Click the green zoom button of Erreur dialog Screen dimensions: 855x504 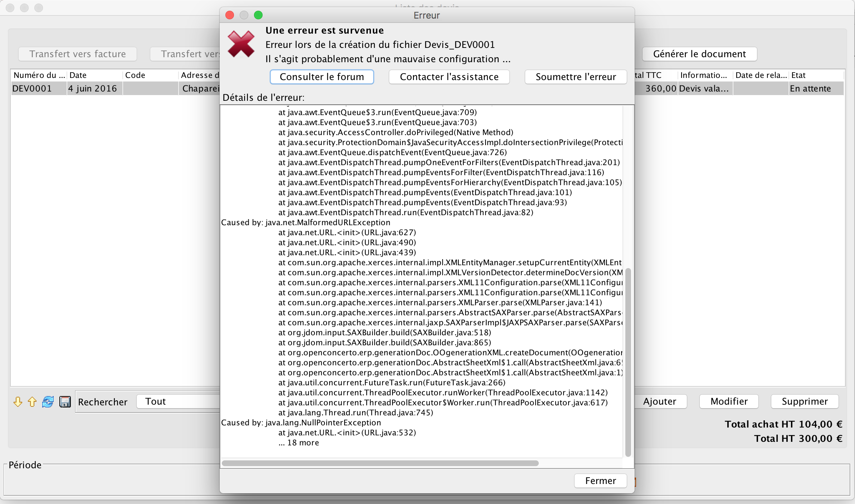pyautogui.click(x=258, y=15)
